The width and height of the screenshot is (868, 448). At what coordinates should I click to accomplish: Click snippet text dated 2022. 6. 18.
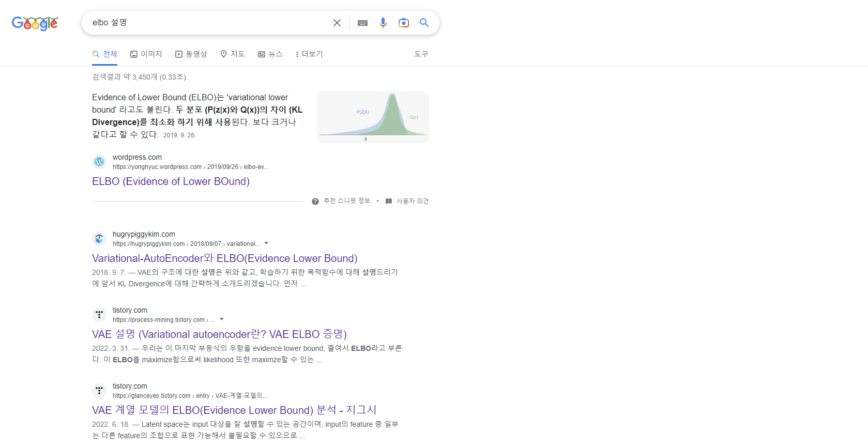pyautogui.click(x=246, y=430)
